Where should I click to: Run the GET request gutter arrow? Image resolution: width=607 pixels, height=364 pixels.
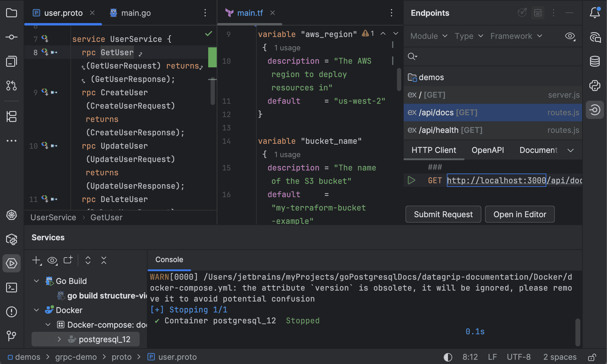click(x=411, y=180)
